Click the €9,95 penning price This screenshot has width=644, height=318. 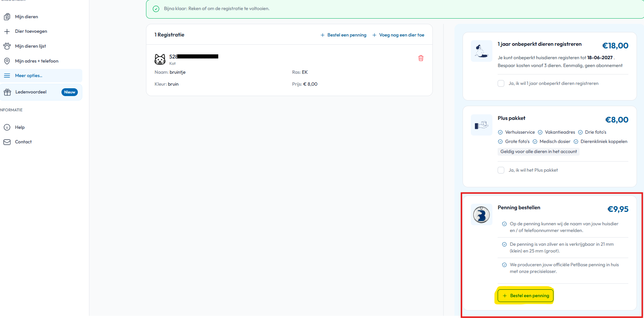tap(618, 209)
